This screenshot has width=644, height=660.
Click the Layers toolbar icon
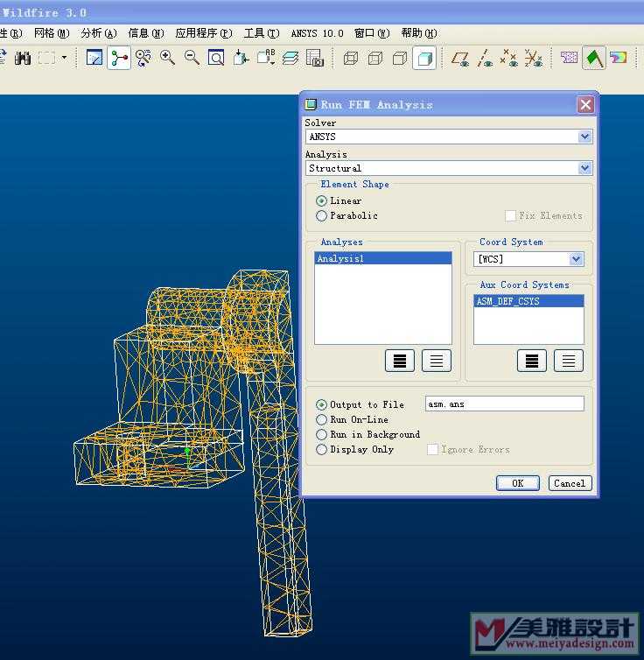pos(290,58)
